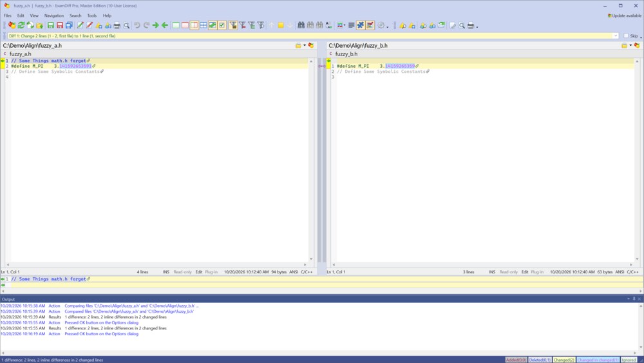
Task: Click the Re-compare green arrows icon
Action: (x=21, y=26)
